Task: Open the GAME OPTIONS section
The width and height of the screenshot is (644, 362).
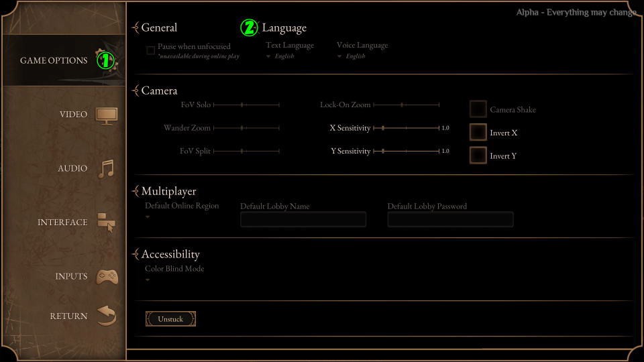Action: 64,60
